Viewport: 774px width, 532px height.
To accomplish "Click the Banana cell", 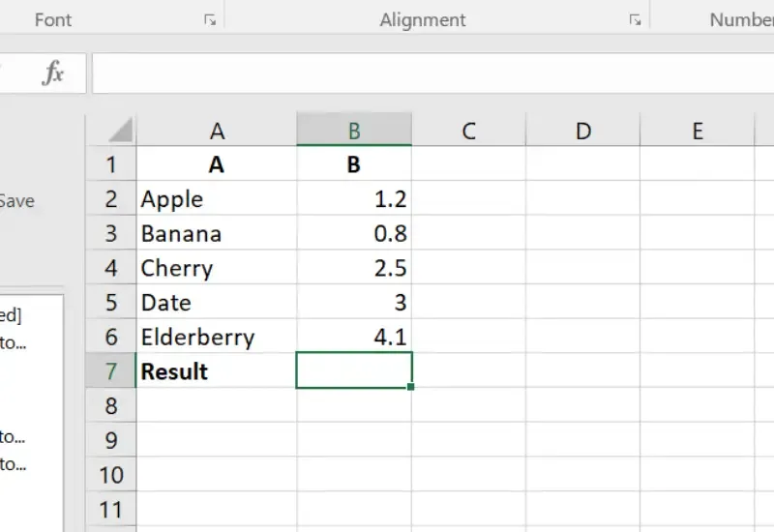I will click(217, 234).
